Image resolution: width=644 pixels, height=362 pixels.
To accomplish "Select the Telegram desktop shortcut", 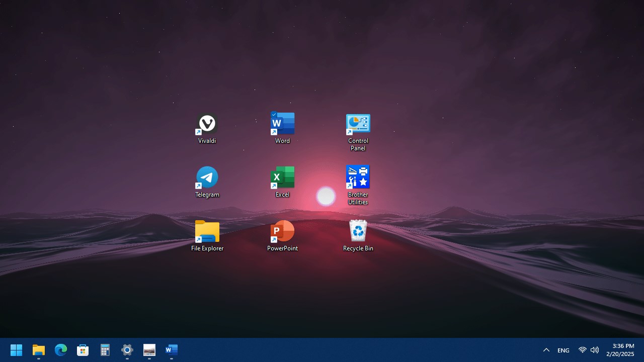I will (x=207, y=183).
